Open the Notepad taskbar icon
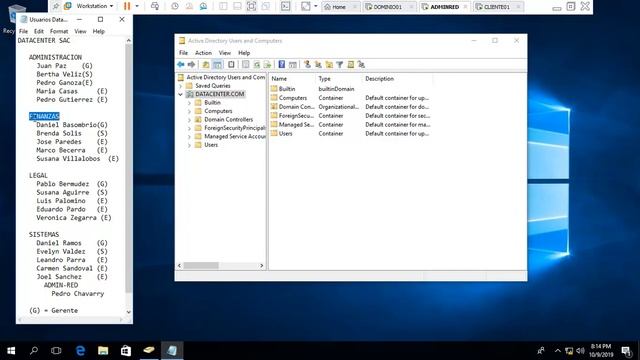Screen dimensions: 640x360 click(172, 350)
